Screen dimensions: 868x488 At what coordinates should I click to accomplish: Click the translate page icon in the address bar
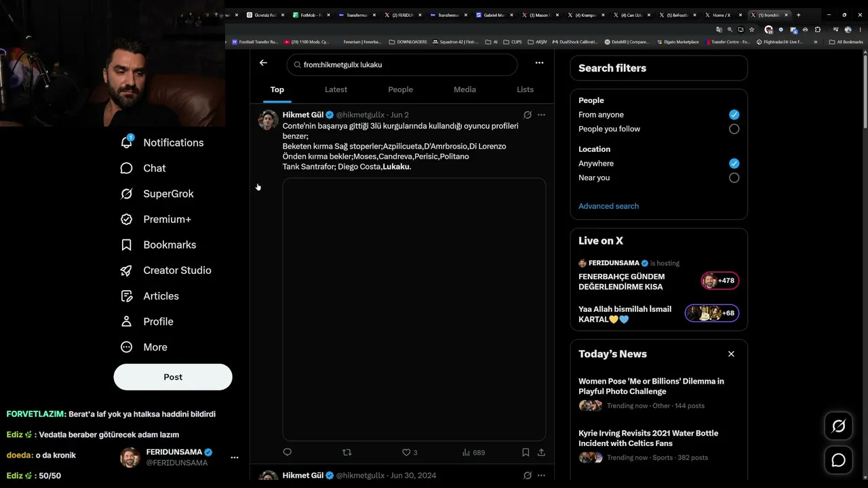tap(719, 30)
